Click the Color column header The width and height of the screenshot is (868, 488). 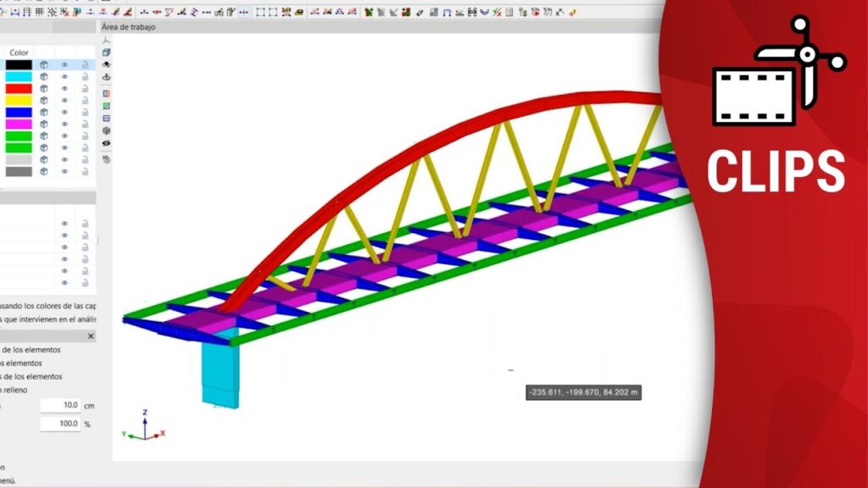19,53
